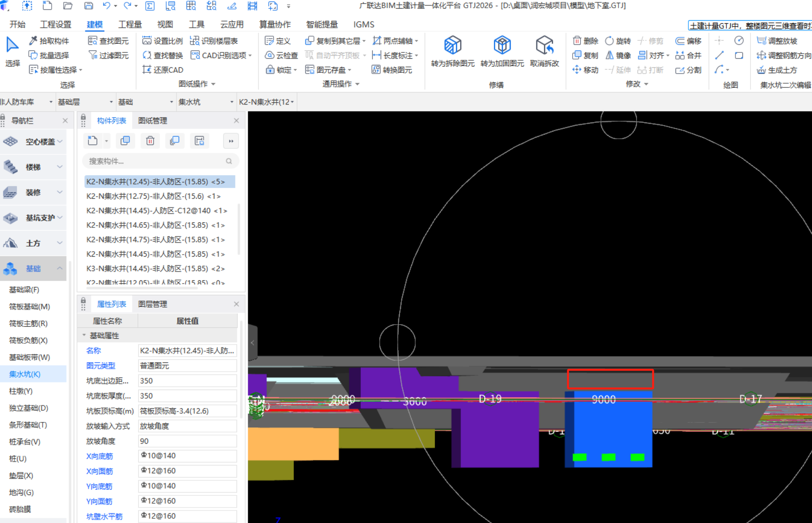Open 视图 ribbon tab
The image size is (812, 523).
(165, 24)
